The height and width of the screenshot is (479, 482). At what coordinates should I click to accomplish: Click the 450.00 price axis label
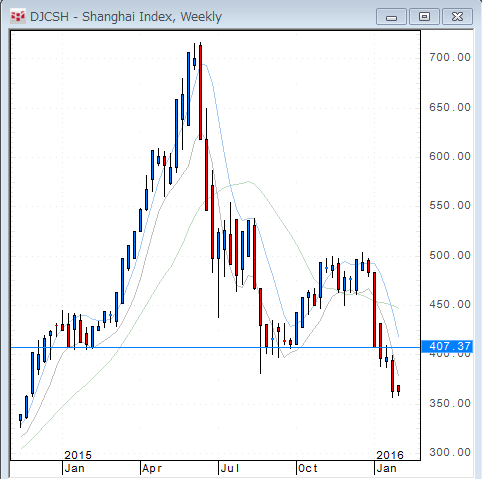(x=450, y=304)
